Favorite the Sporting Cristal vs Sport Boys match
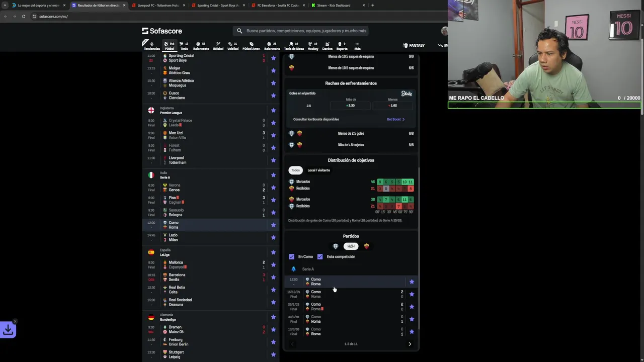 click(x=273, y=58)
